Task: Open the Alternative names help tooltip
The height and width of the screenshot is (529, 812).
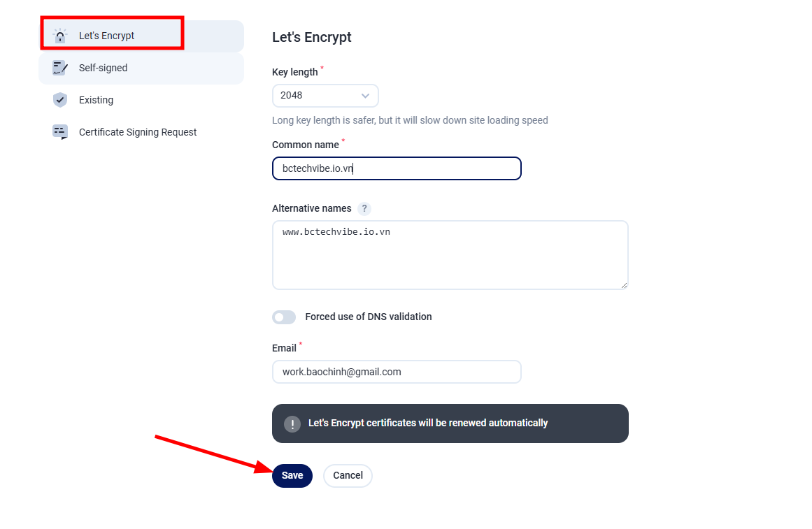Action: tap(364, 208)
